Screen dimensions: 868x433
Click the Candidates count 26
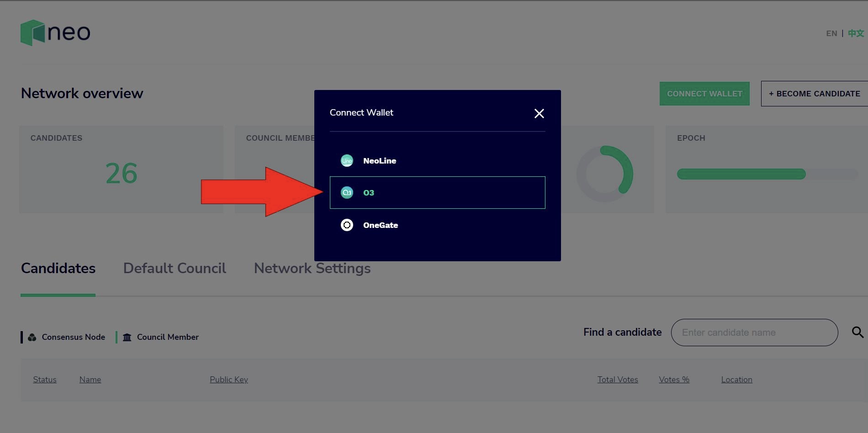pos(122,174)
